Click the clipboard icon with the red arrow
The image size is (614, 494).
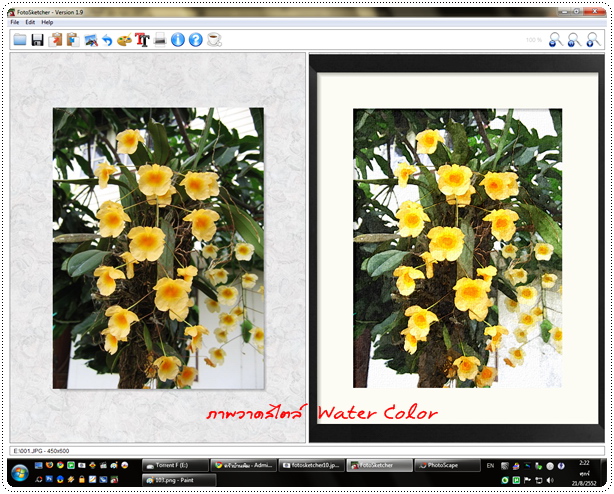[55, 40]
